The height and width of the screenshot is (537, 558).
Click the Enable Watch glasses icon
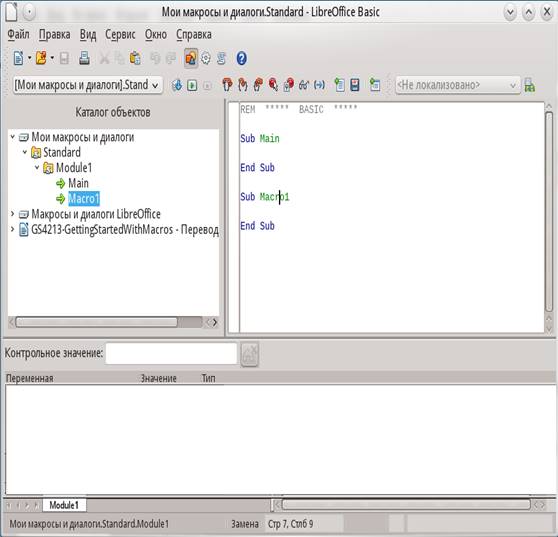[x=304, y=85]
